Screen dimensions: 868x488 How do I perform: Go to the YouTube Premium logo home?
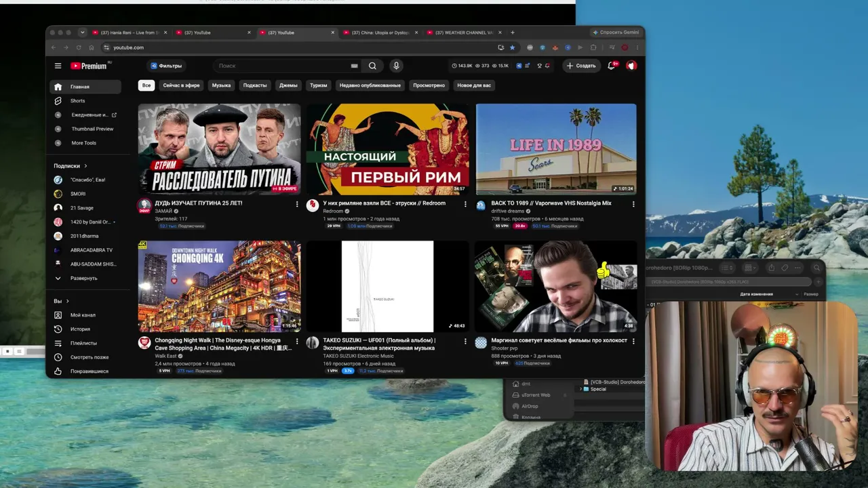point(90,66)
